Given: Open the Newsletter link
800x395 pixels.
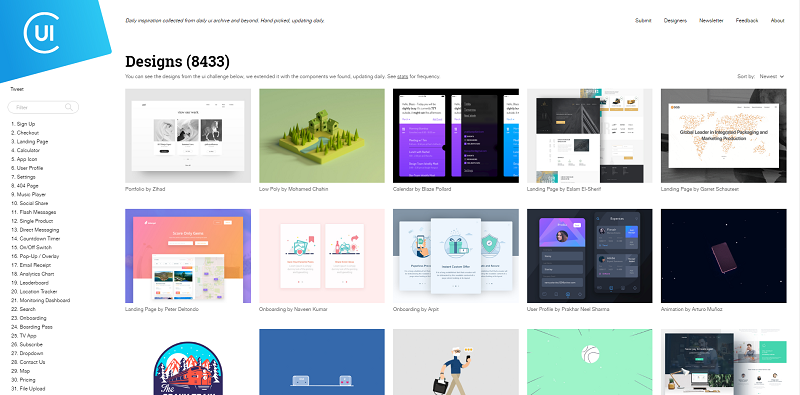Looking at the screenshot, I should click(x=711, y=21).
